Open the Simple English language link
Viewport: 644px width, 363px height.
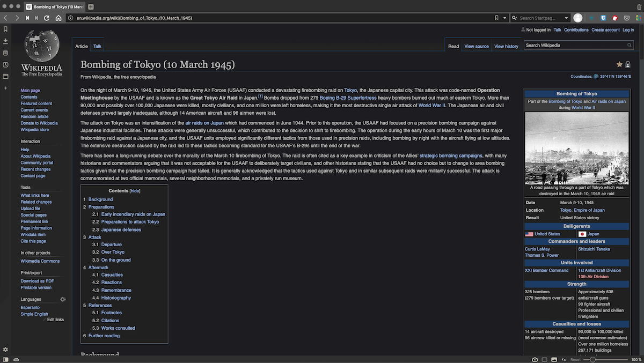tap(34, 314)
